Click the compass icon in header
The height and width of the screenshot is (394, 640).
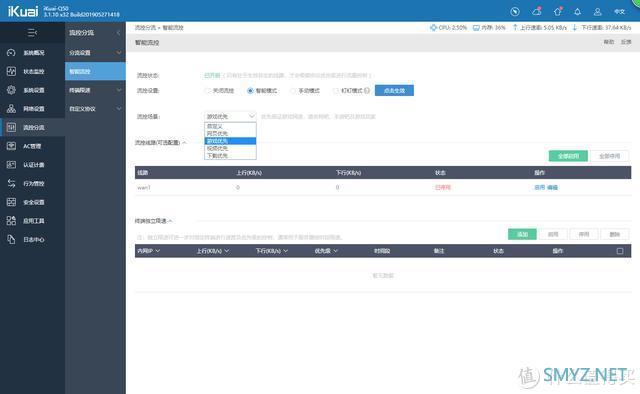pyautogui.click(x=515, y=12)
